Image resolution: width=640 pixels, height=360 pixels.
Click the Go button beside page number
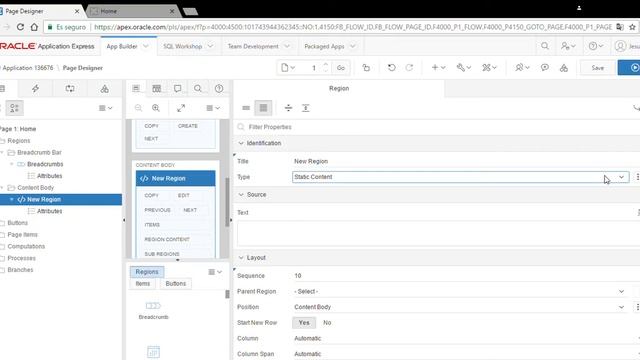[x=341, y=68]
